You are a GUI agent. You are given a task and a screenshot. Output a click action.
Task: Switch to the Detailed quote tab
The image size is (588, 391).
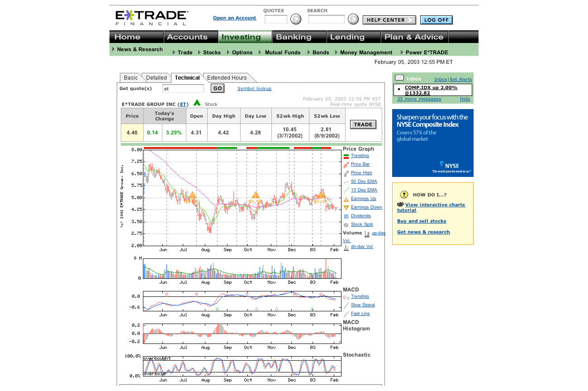156,78
